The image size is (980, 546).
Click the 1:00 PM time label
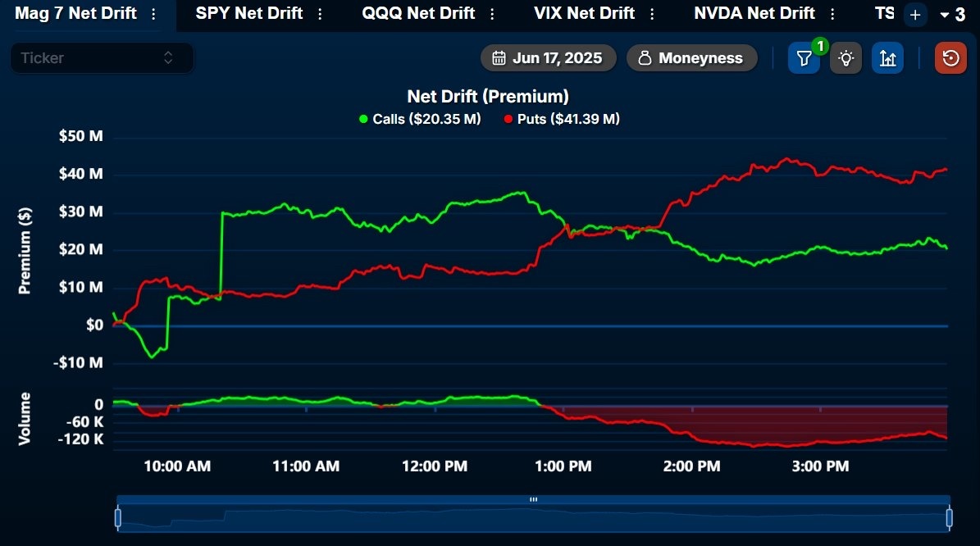[x=563, y=466]
